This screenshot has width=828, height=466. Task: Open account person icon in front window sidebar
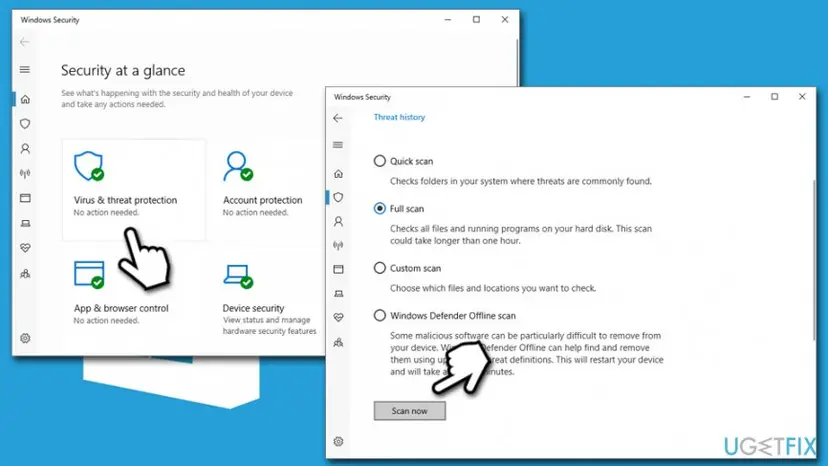[338, 221]
